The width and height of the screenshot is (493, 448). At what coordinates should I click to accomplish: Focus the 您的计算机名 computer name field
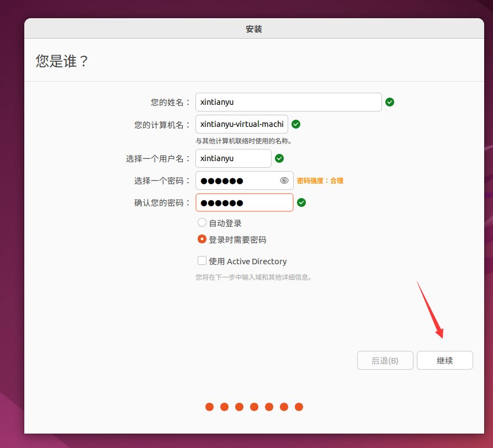pyautogui.click(x=241, y=124)
